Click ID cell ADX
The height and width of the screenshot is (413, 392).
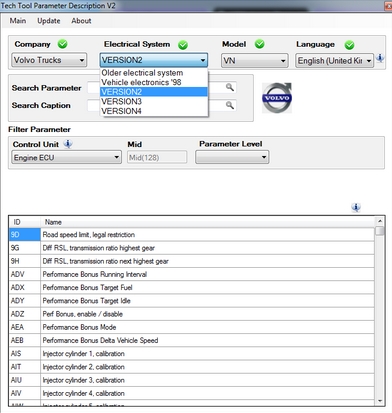point(25,287)
